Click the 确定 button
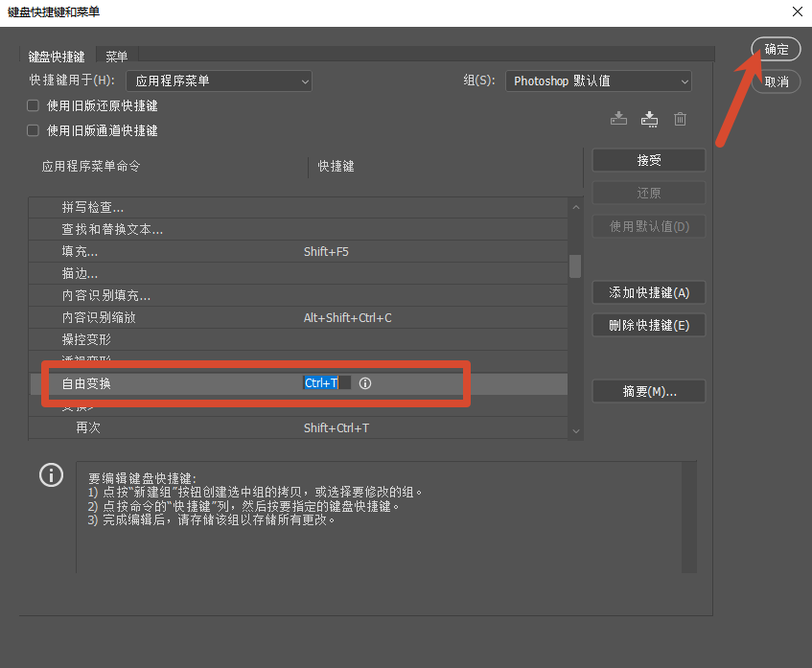 776,49
